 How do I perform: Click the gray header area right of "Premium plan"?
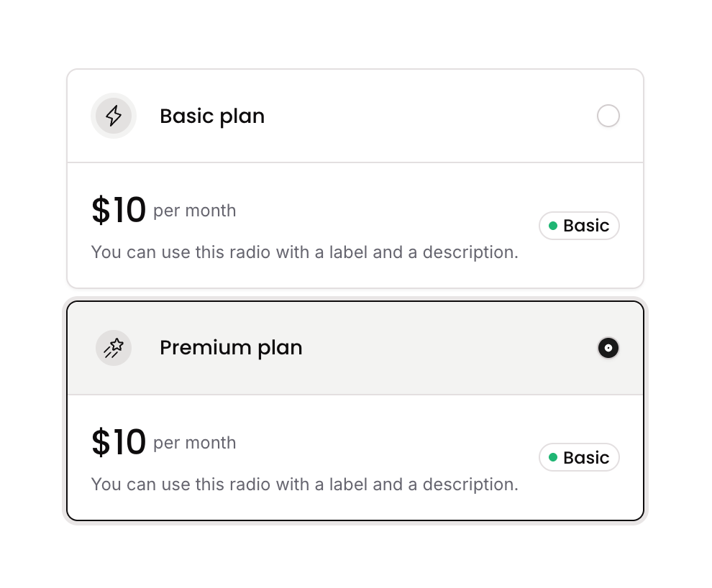tap(446, 348)
